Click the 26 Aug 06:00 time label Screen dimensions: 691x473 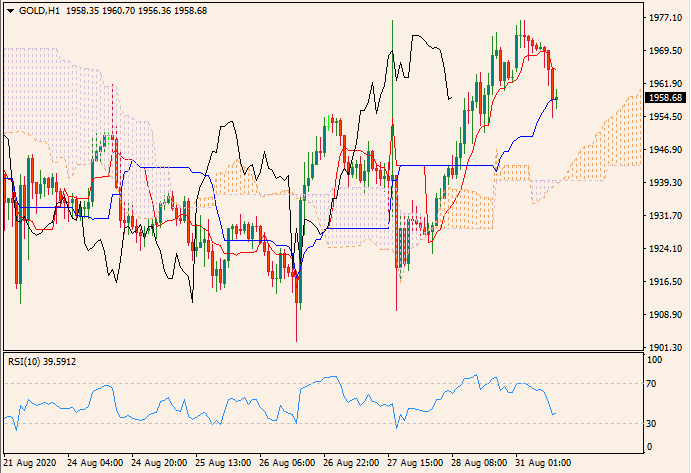click(x=287, y=464)
